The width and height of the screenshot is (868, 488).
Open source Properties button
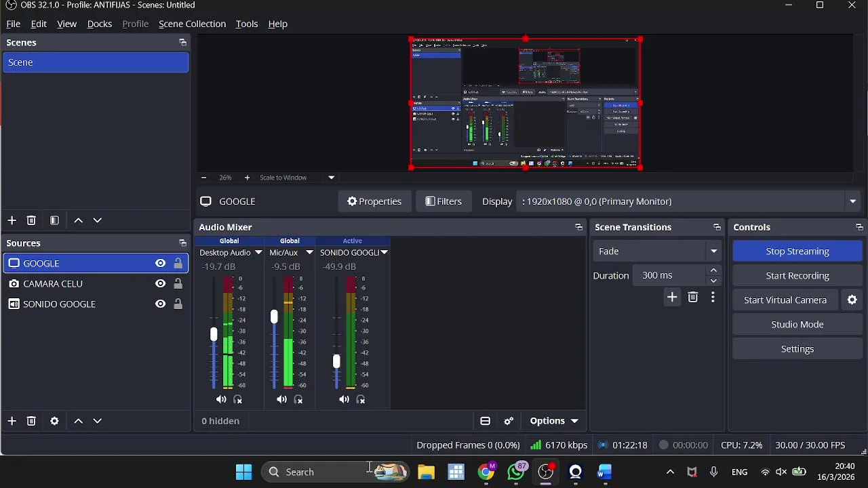(x=374, y=201)
